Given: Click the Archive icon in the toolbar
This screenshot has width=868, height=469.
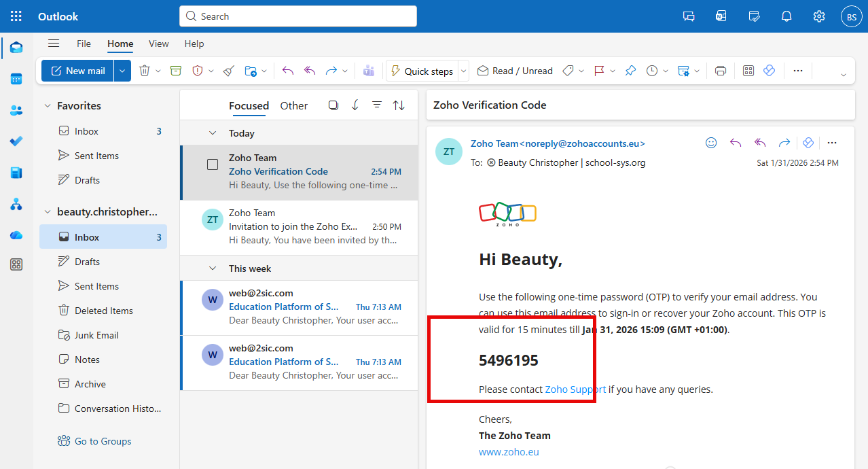Looking at the screenshot, I should point(176,71).
